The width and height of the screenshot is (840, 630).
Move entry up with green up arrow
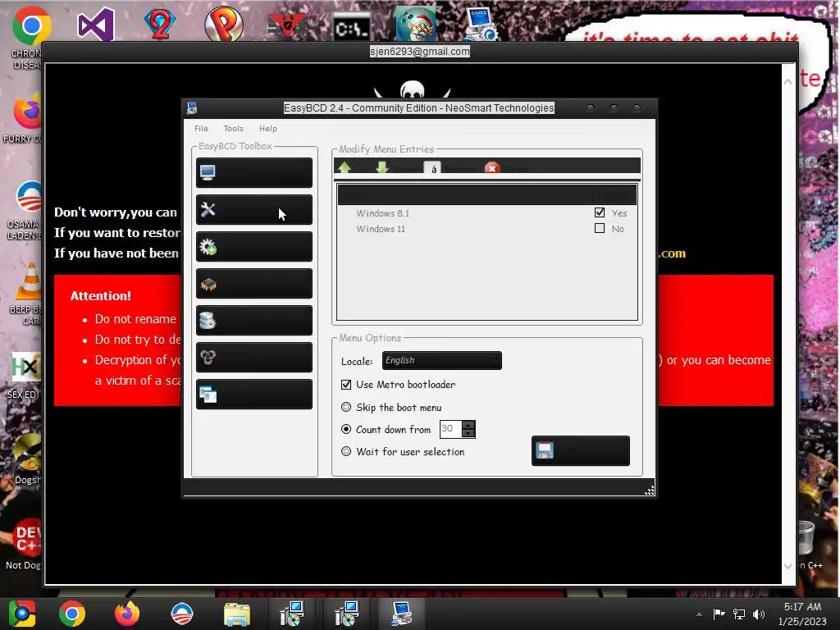pos(345,167)
